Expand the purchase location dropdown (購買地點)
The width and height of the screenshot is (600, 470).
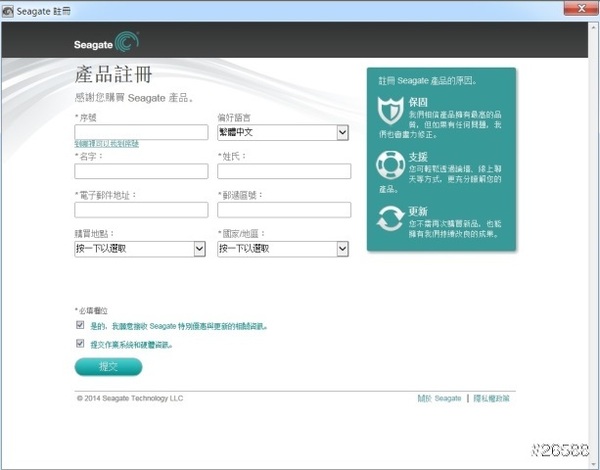pyautogui.click(x=140, y=249)
